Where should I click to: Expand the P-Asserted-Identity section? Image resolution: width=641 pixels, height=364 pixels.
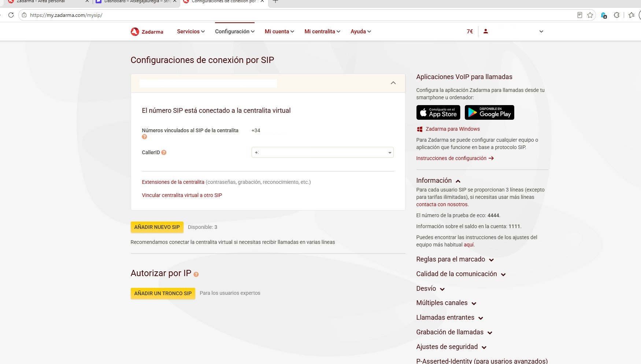pos(482,361)
